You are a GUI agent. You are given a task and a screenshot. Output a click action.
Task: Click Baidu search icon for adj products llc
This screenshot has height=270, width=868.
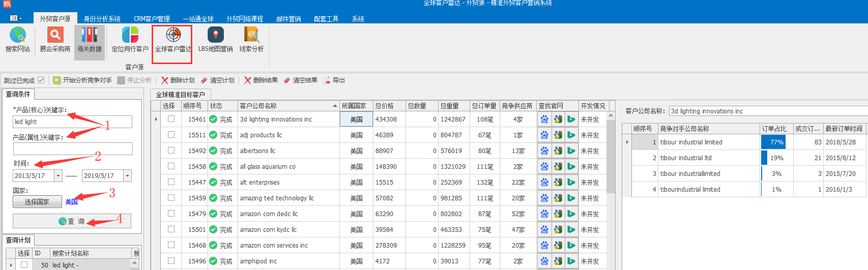(544, 135)
